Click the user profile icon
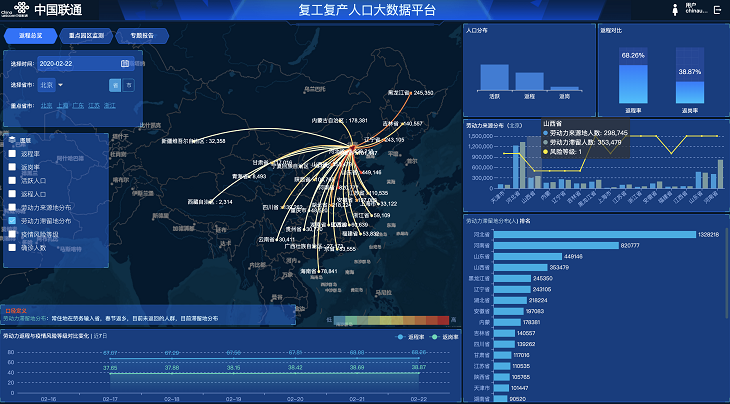The width and height of the screenshot is (730, 404). [675, 10]
